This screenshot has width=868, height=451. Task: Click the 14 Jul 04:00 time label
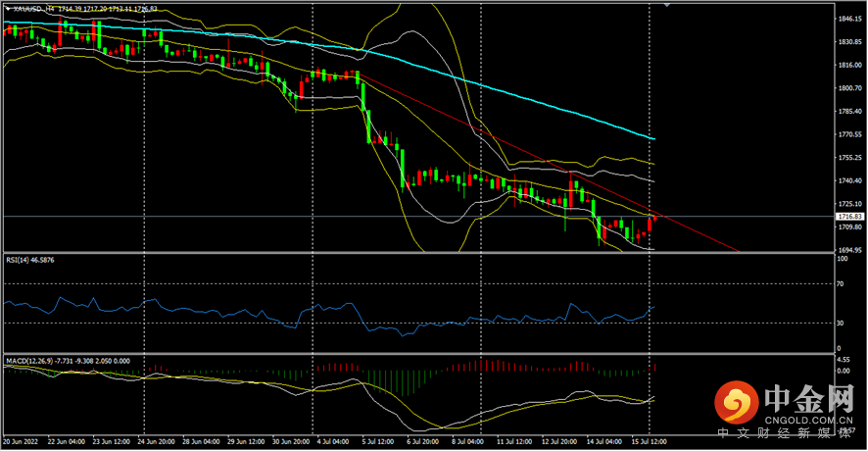coord(603,441)
